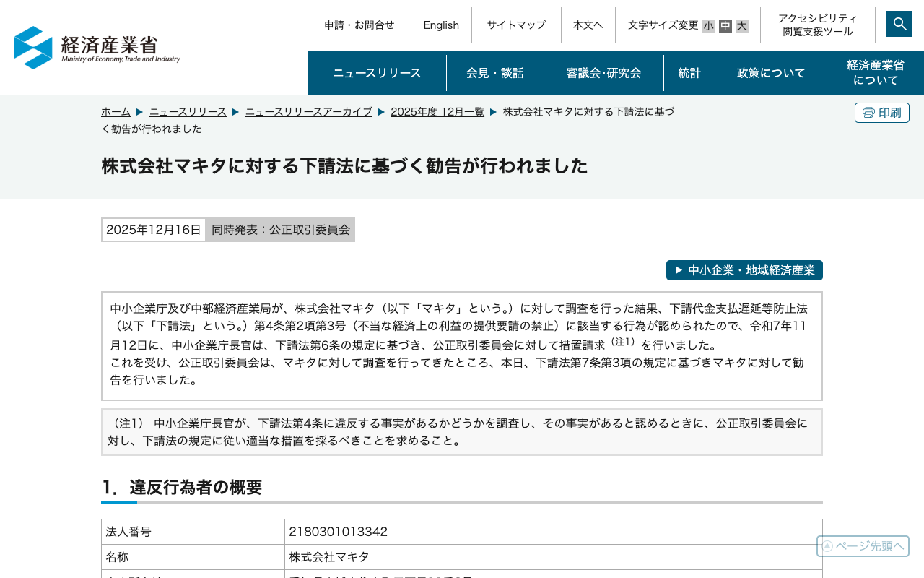Open the 審議会・研究会 navigation menu

[x=603, y=73]
